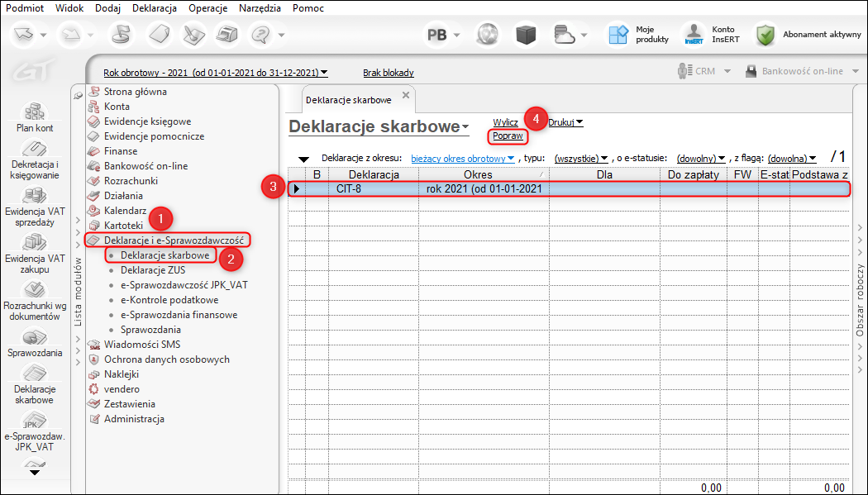This screenshot has height=495, width=868.
Task: Open the Widok menu
Action: (x=69, y=8)
